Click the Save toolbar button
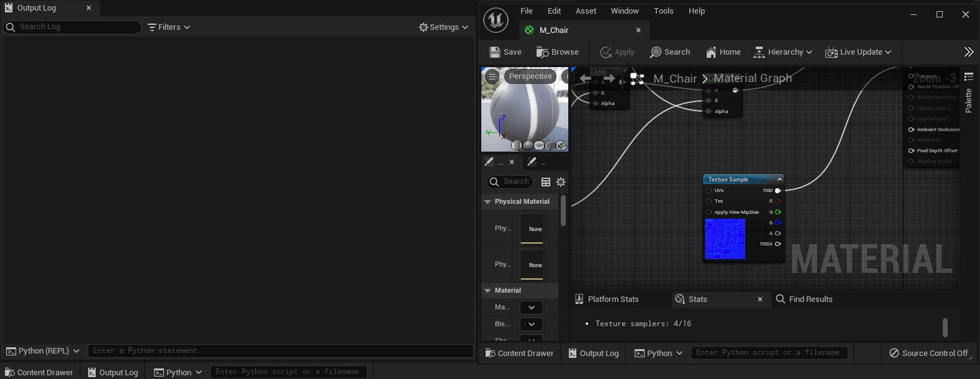The width and height of the screenshot is (980, 379). tap(505, 52)
